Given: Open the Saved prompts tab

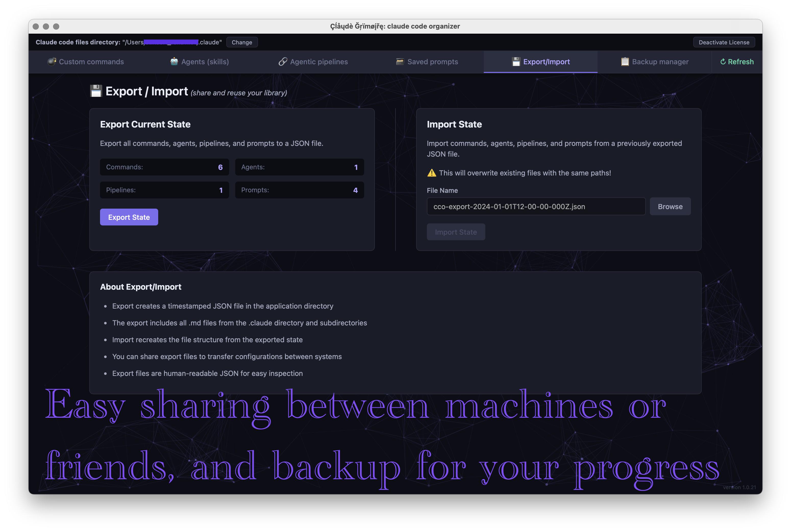Looking at the screenshot, I should click(x=432, y=62).
